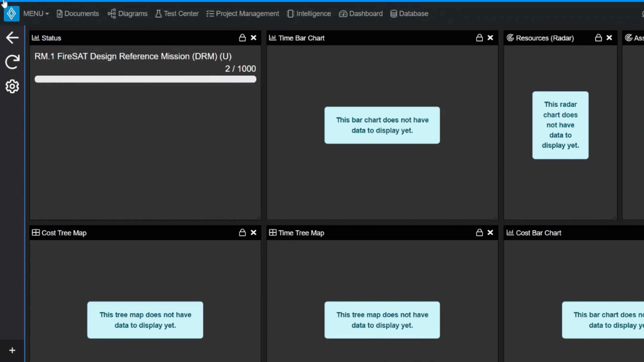
Task: Open the MENU dropdown
Action: coord(35,13)
